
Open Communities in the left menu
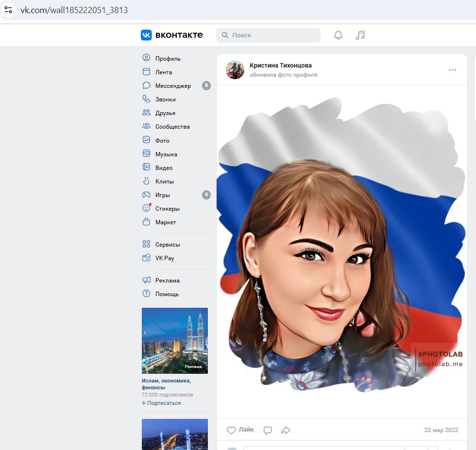click(x=172, y=127)
